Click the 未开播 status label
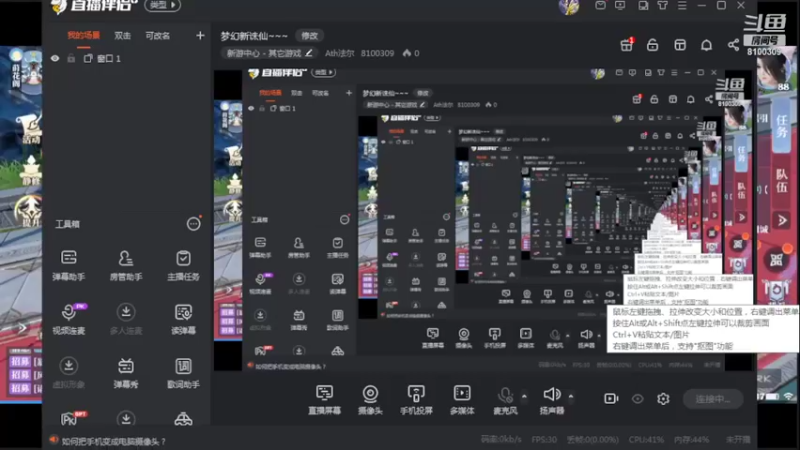Image resolution: width=800 pixels, height=450 pixels. (x=738, y=439)
